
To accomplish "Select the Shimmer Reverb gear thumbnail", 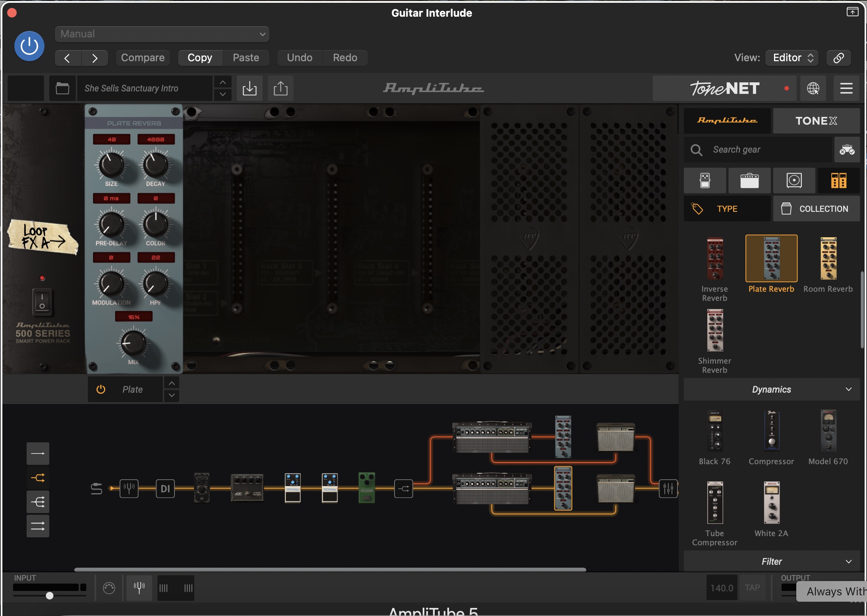I will coord(714,331).
